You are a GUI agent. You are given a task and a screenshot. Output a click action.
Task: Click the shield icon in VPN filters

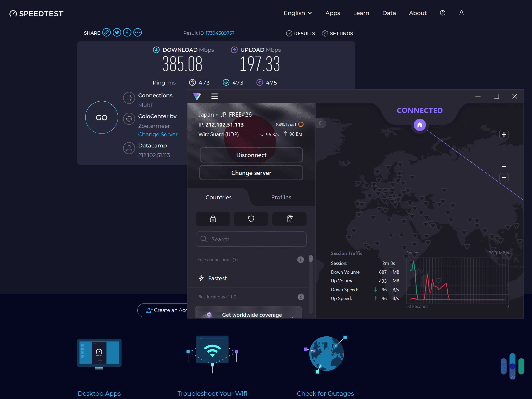251,218
